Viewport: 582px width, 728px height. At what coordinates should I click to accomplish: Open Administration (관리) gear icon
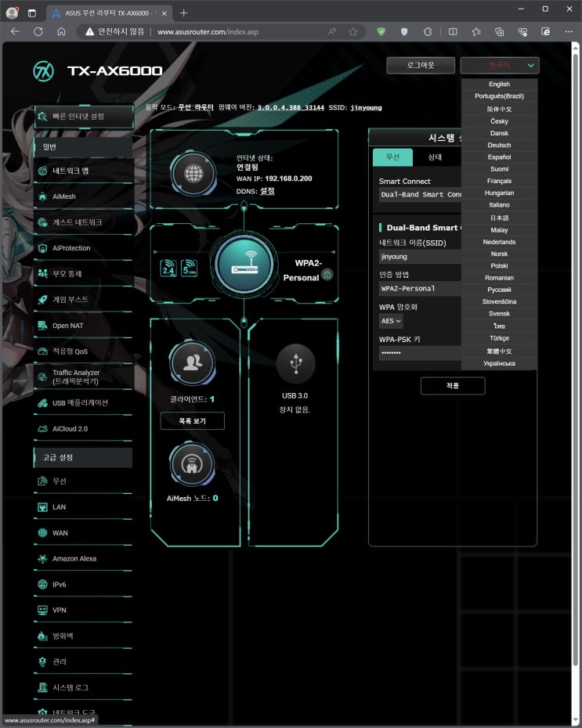coord(43,661)
